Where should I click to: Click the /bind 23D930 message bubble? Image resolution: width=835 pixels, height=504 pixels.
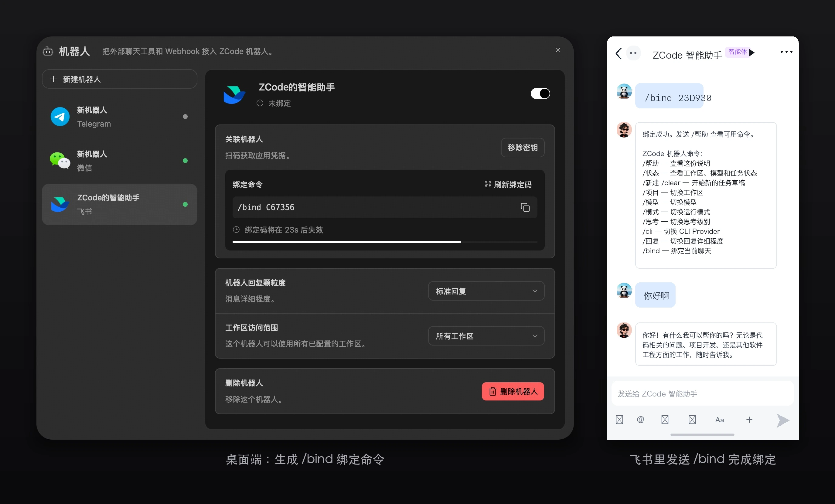click(x=669, y=96)
